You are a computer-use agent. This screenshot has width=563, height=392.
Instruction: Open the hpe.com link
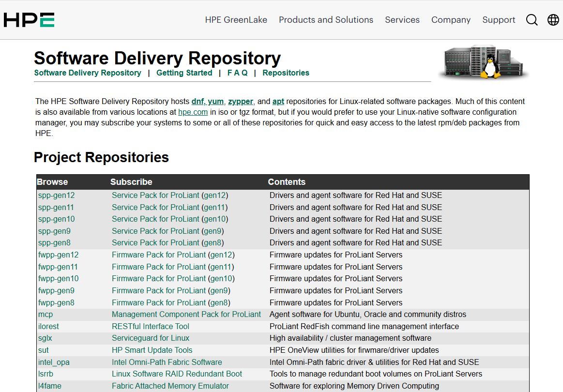(x=193, y=112)
